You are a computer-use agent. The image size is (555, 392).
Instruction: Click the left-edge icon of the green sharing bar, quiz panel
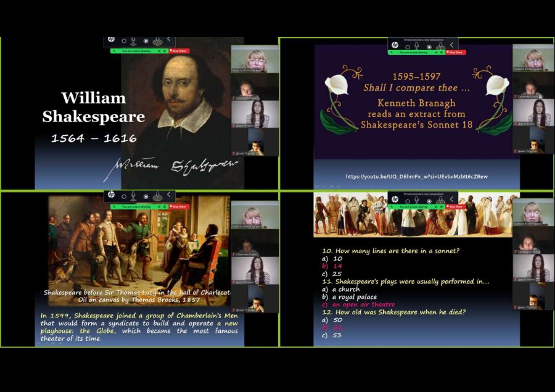(392, 206)
